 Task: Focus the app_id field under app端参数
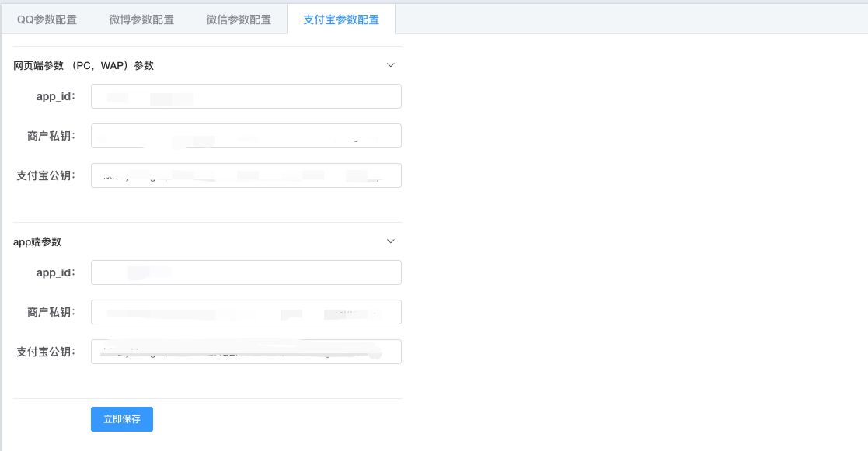246,272
